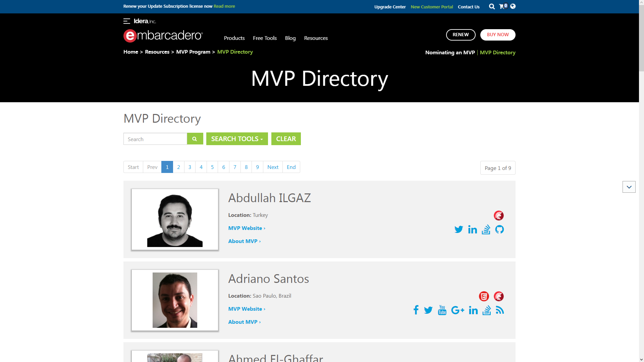Open the search icon in top bar

(492, 6)
